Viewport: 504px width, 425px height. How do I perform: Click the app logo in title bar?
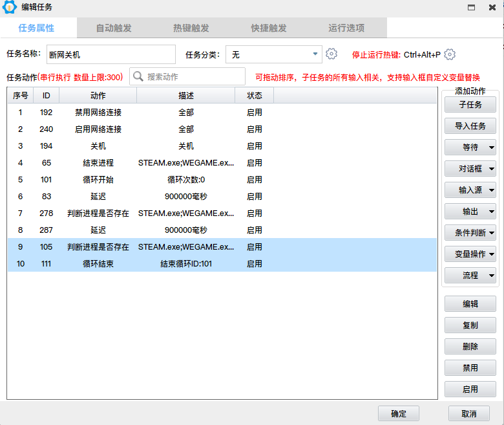point(10,8)
